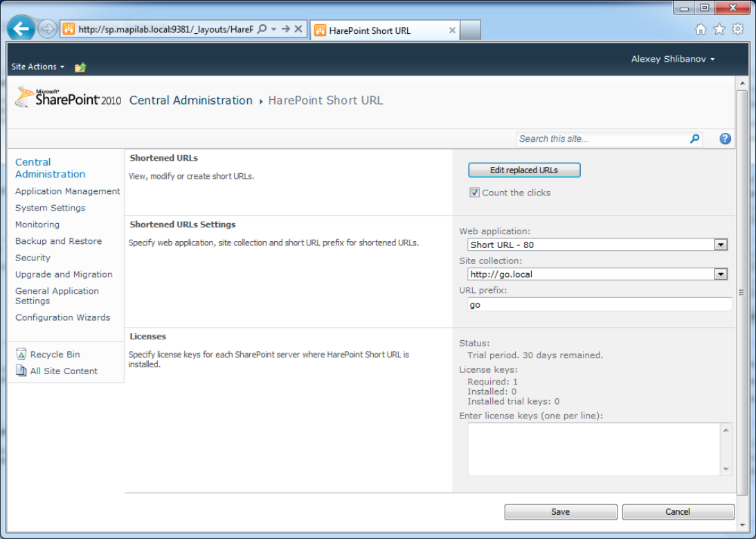756x539 pixels.
Task: Open General Application Settings in sidebar
Action: pos(57,296)
